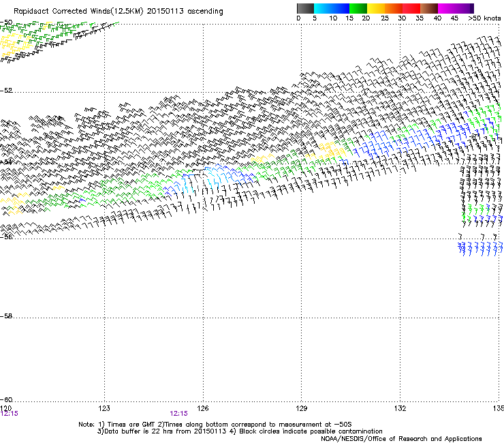Click the '123' longitude axis label
The width and height of the screenshot is (504, 443).
point(104,408)
